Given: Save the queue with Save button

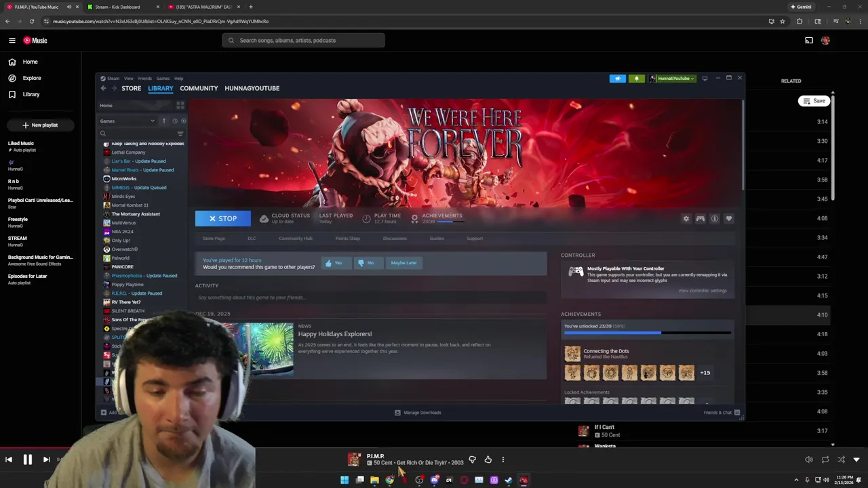Looking at the screenshot, I should pyautogui.click(x=814, y=101).
